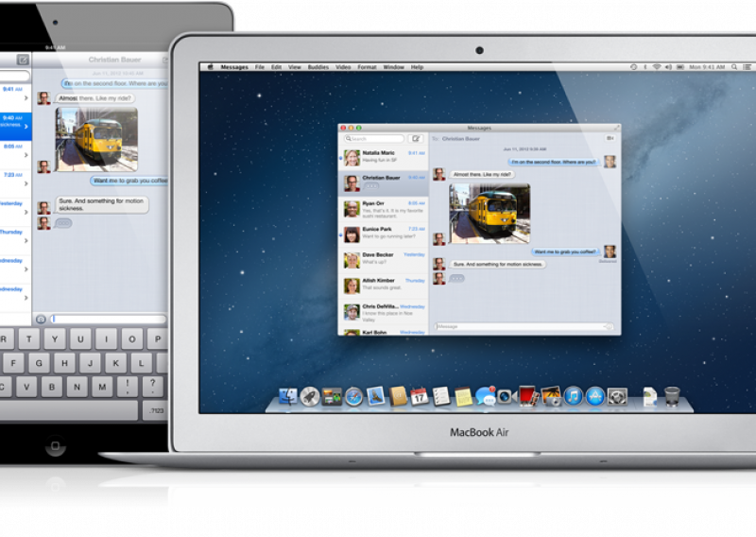The width and height of the screenshot is (756, 537).
Task: Open the Format menu
Action: pos(367,67)
